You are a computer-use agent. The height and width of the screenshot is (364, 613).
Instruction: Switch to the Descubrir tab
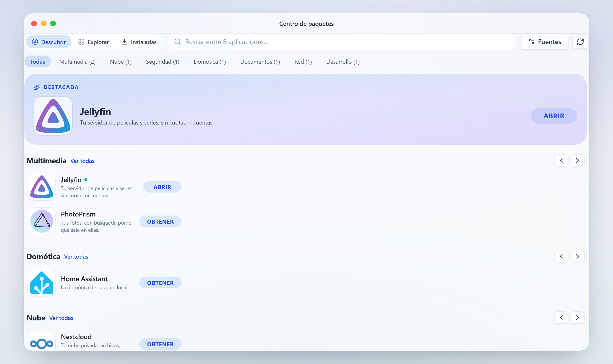[x=49, y=42]
